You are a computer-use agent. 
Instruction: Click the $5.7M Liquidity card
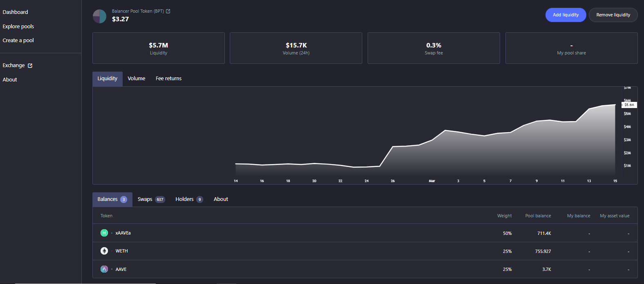[x=159, y=48]
